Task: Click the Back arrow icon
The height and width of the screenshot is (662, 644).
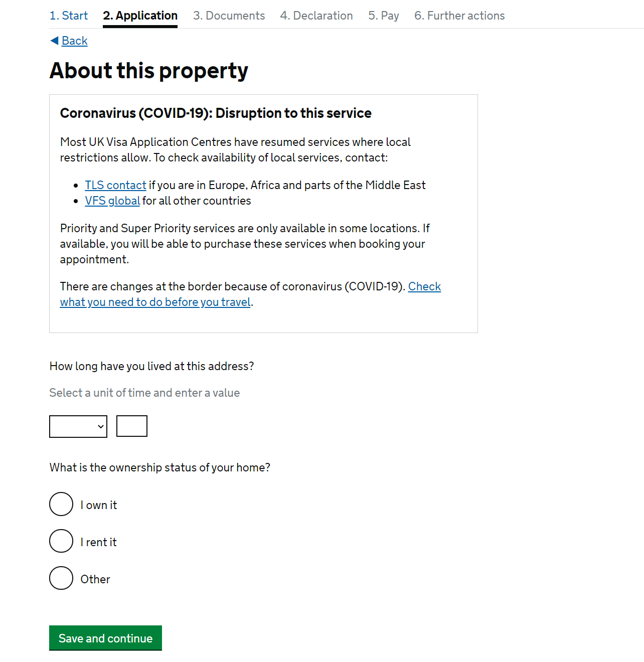Action: 54,41
